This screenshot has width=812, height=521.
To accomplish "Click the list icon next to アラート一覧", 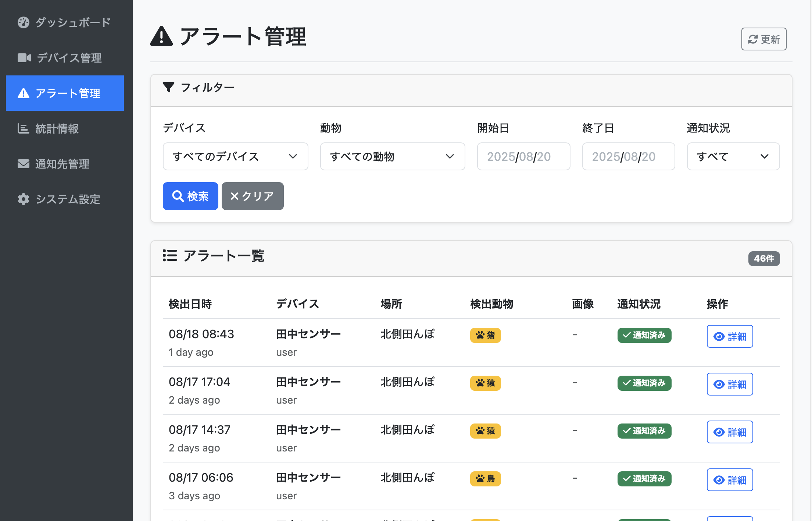I will [x=170, y=255].
